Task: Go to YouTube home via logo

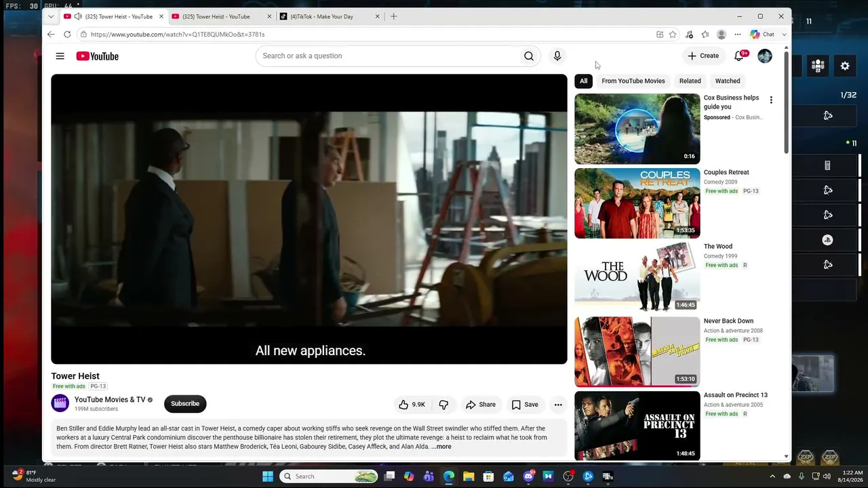Action: pyautogui.click(x=97, y=56)
